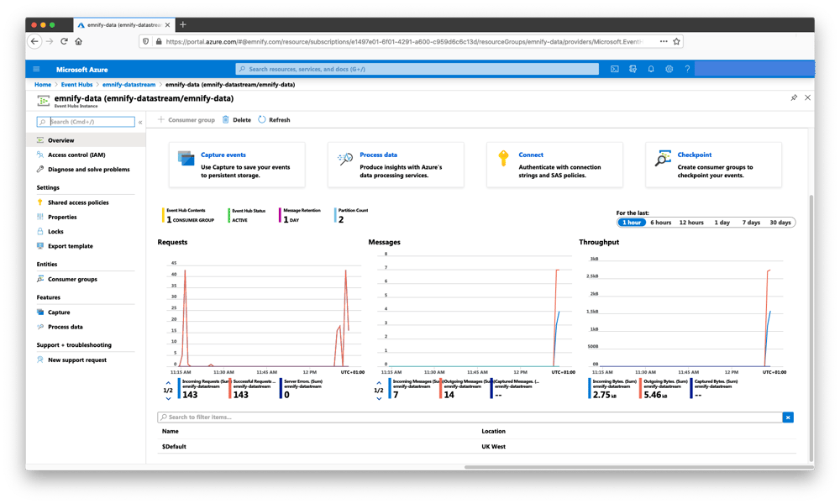Focus the resource menu search field

click(86, 122)
